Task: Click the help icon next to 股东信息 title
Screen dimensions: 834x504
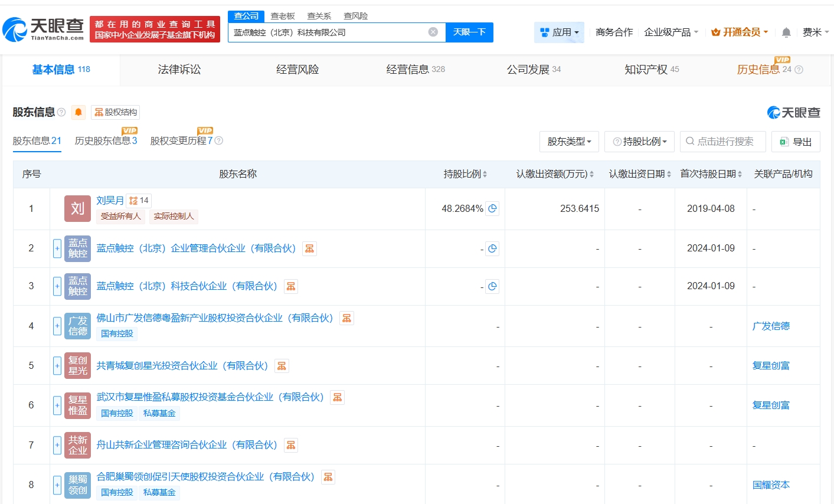Action: click(61, 112)
